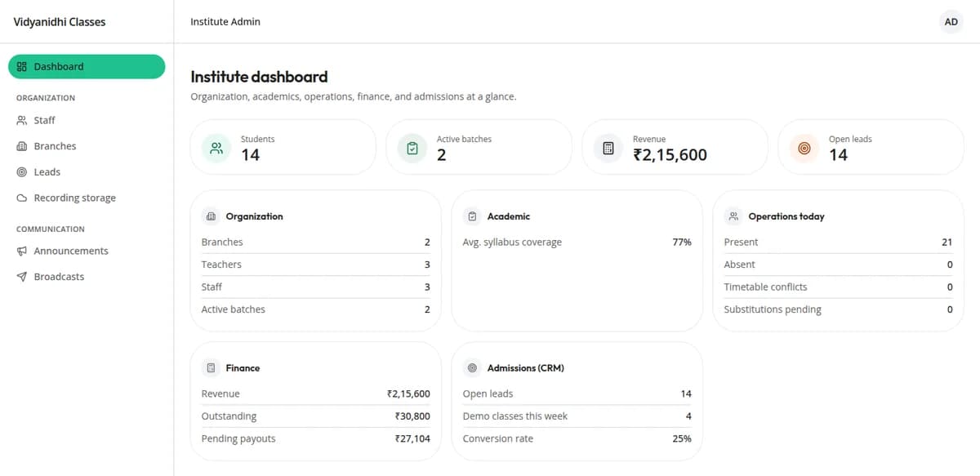This screenshot has width=980, height=476.
Task: Click the Institute dashboard heading
Action: (x=259, y=77)
